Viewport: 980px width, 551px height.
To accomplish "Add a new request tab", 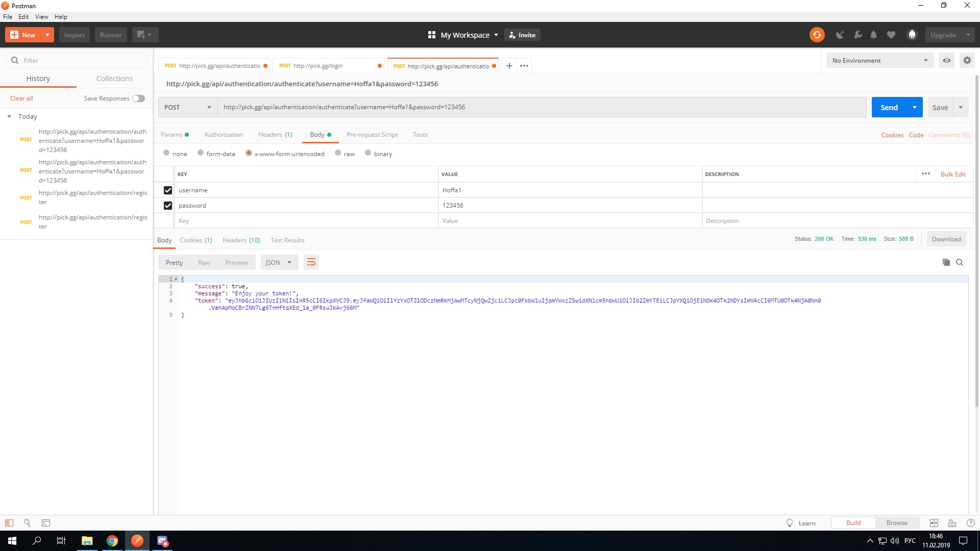I will (509, 66).
